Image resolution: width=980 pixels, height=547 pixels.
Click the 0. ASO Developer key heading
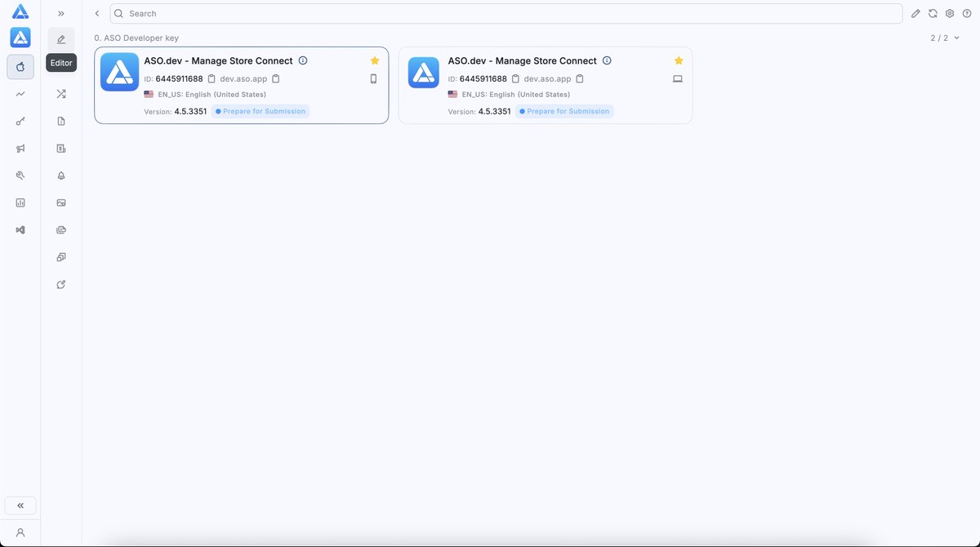136,38
